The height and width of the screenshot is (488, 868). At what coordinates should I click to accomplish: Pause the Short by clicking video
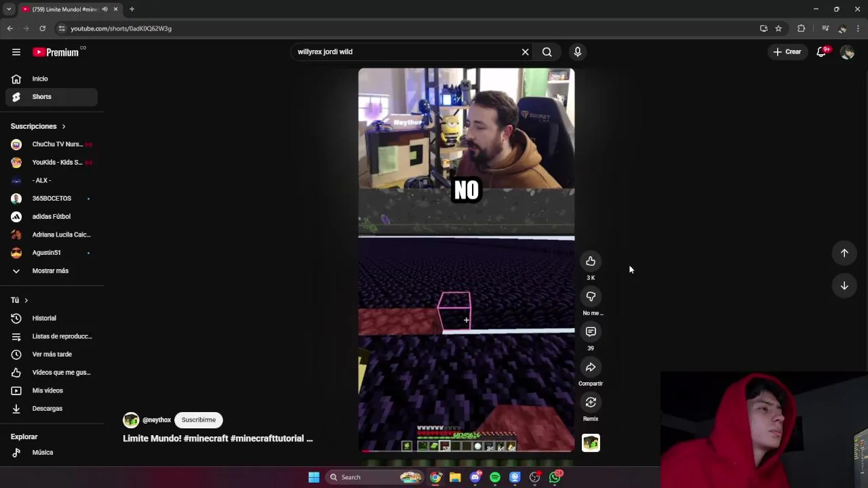point(467,260)
